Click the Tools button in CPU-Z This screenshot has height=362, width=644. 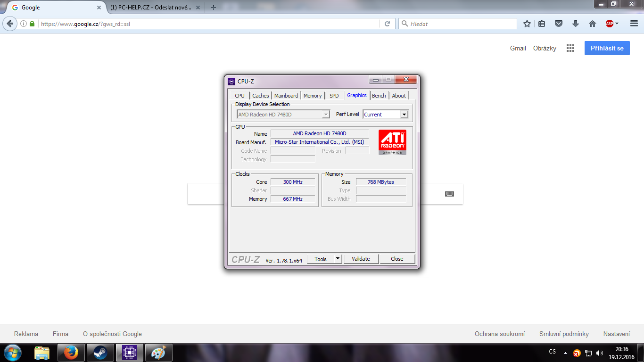[321, 259]
